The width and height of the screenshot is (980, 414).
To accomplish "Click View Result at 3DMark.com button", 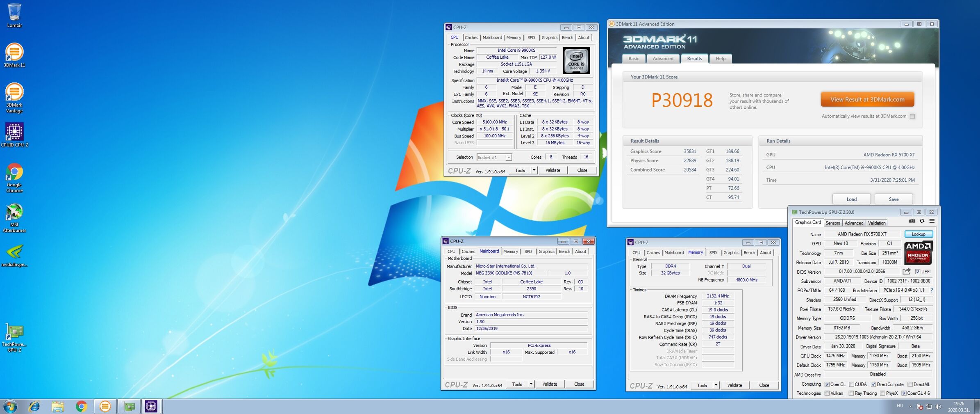I will [867, 100].
